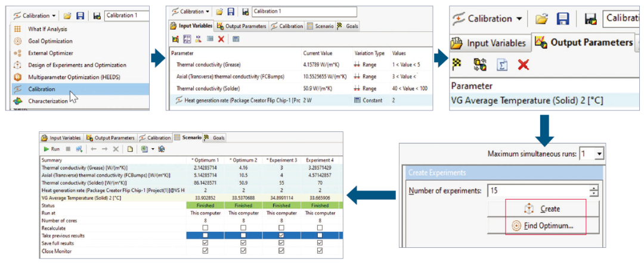The height and width of the screenshot is (264, 644).
Task: Click new blank page icon in Scenario toolbar
Action: pyautogui.click(x=130, y=149)
